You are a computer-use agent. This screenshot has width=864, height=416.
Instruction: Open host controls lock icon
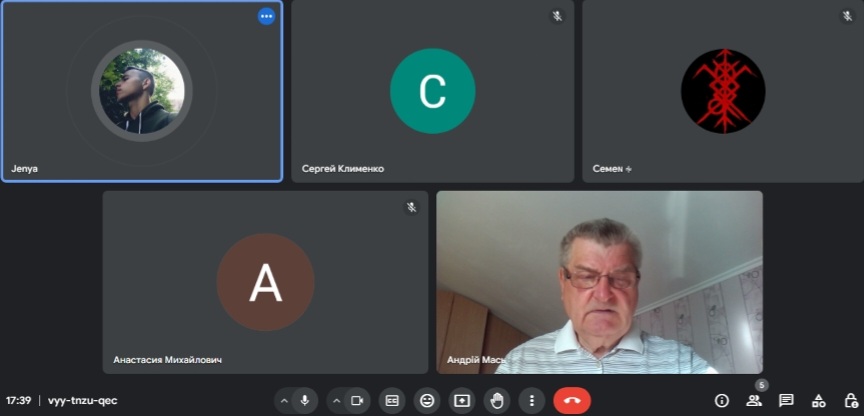tap(851, 401)
